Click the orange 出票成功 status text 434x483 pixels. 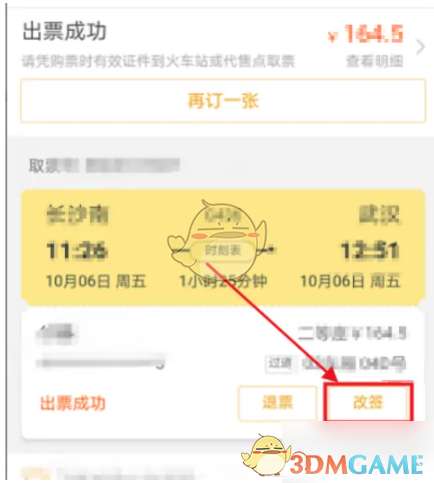tap(73, 403)
